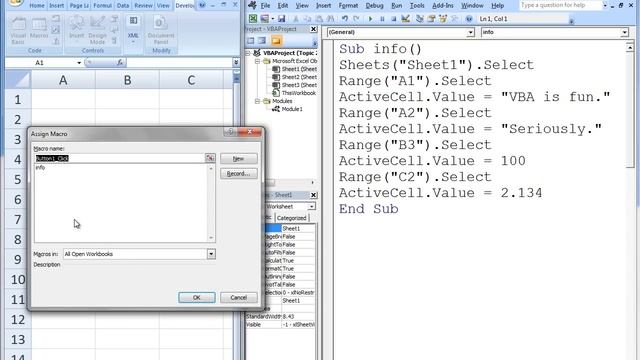640x360 pixels.
Task: Toggle Design Mode icon in VBA toolbar
Action: [405, 19]
